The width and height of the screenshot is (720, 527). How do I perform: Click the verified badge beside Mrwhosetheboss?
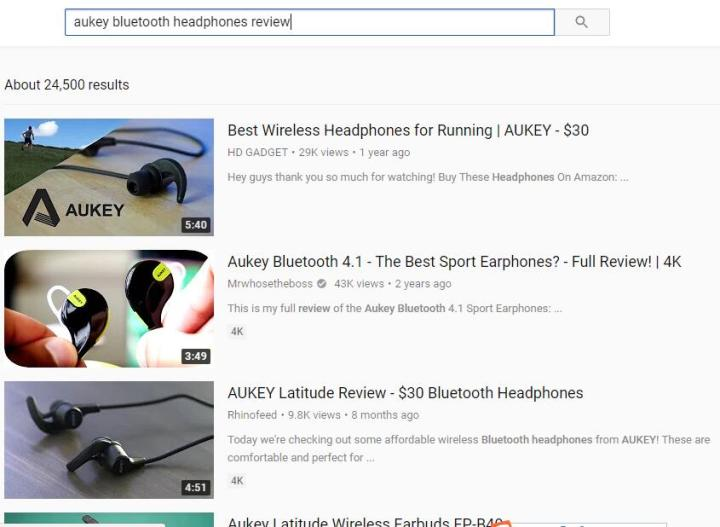pyautogui.click(x=321, y=284)
